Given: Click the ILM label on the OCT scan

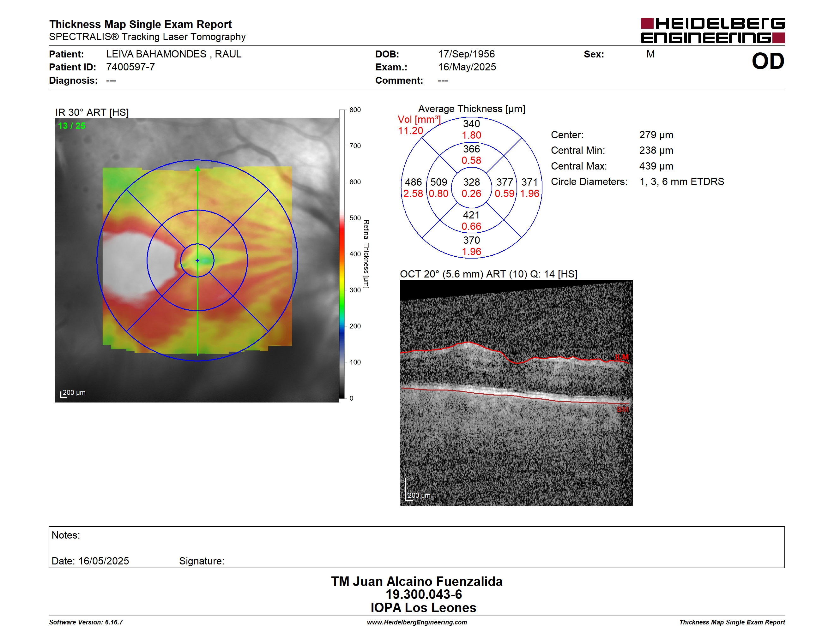Looking at the screenshot, I should (622, 357).
